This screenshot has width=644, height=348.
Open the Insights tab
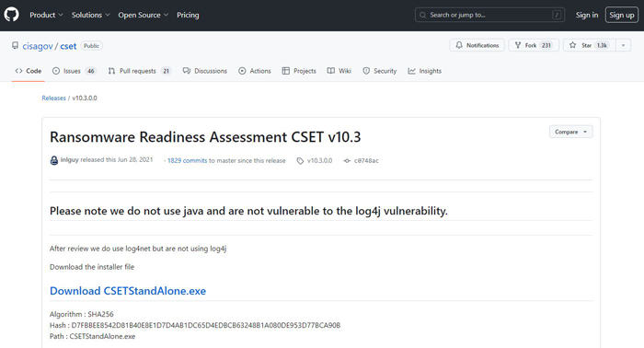pyautogui.click(x=425, y=71)
